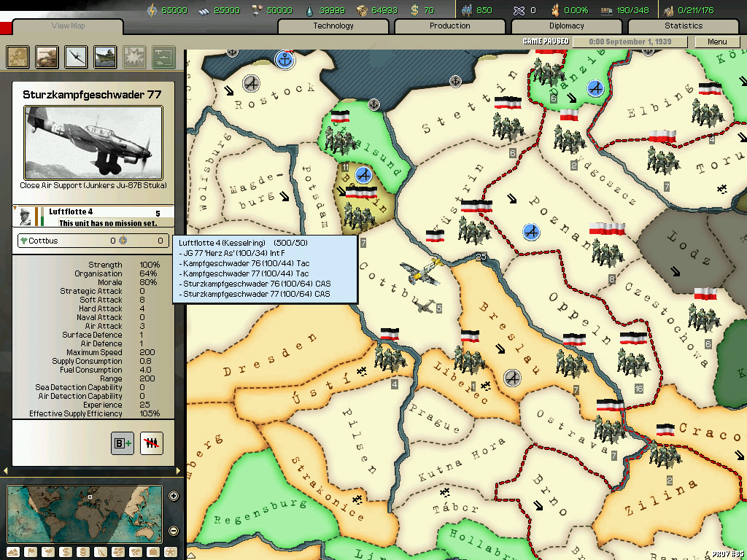Select the terrain map mode icon

12,552
